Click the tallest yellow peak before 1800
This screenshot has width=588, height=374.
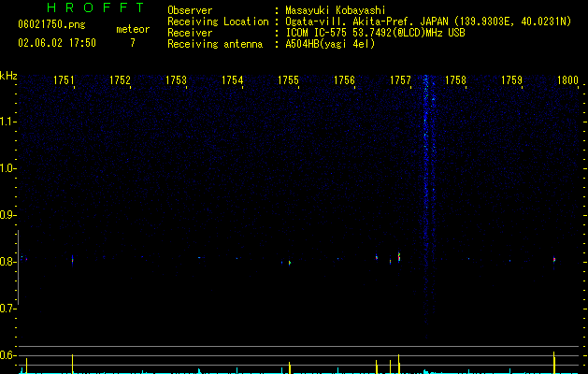(x=553, y=363)
